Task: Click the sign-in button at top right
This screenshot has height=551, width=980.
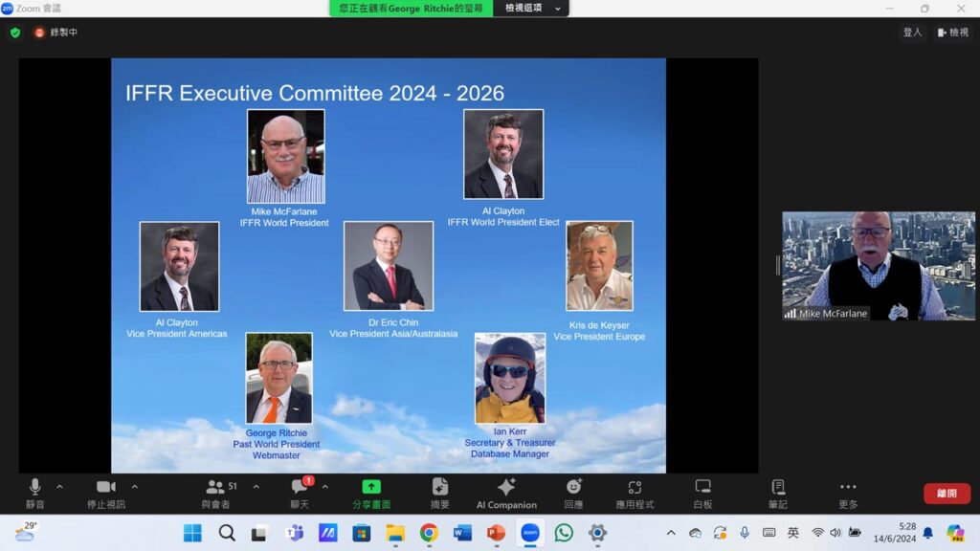Action: coord(912,33)
